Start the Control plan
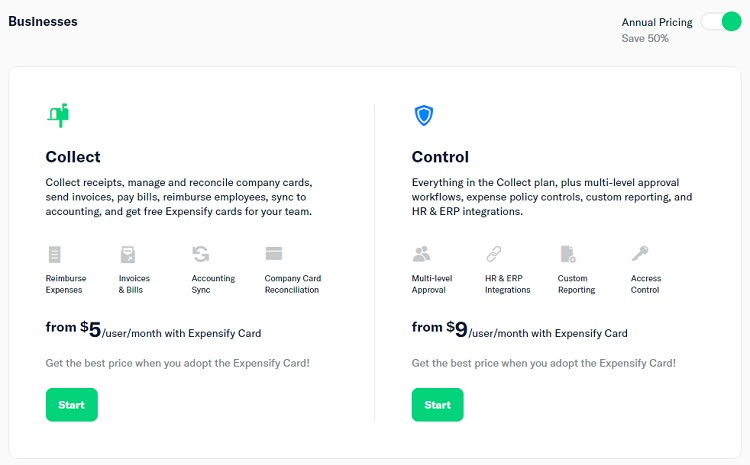750x465 pixels. point(438,405)
